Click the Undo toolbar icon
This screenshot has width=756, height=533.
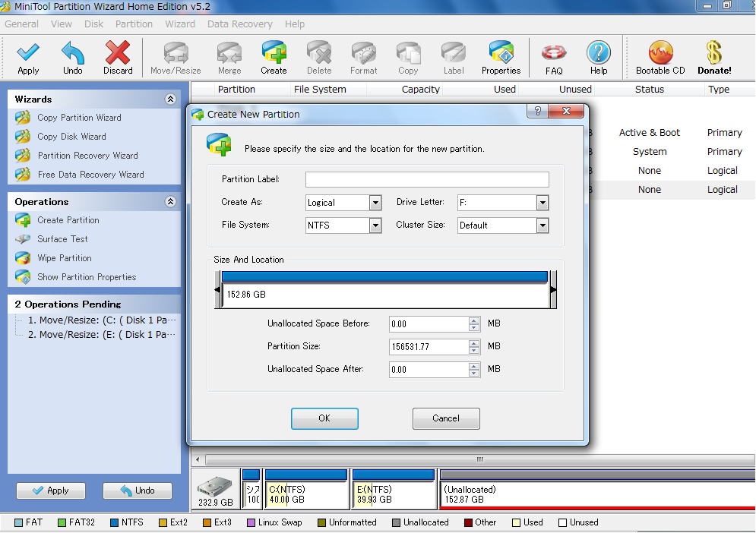point(72,58)
